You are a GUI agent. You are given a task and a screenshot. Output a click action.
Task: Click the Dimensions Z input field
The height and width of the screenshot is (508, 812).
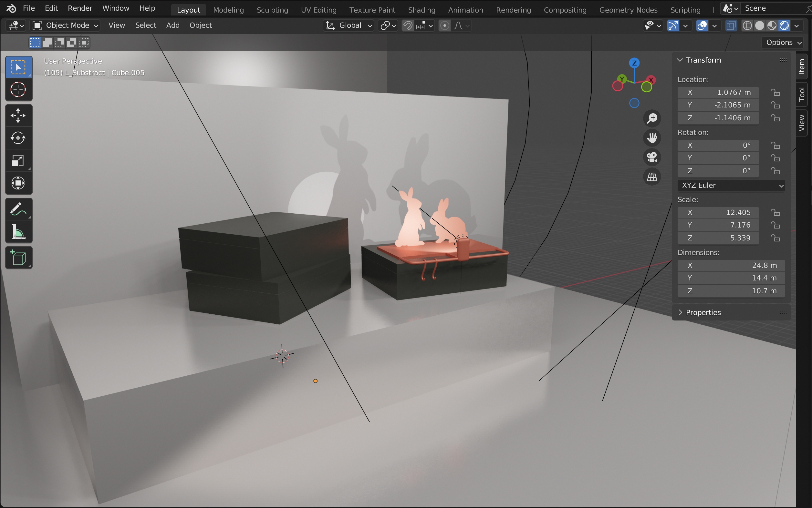(731, 291)
